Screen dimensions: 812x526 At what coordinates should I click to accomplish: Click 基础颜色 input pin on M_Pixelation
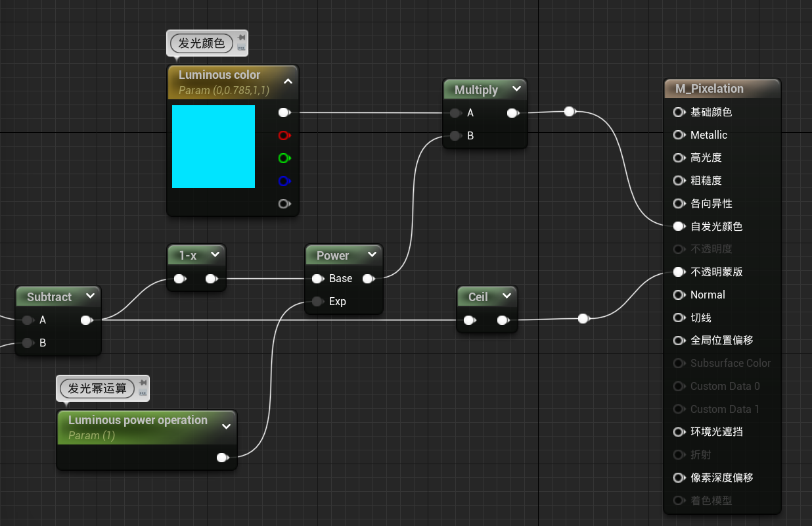click(x=679, y=112)
